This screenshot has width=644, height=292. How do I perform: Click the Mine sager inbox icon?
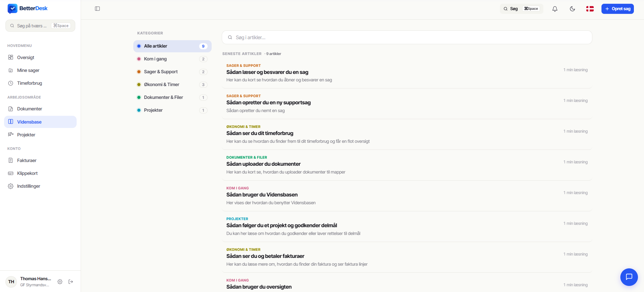tap(11, 70)
